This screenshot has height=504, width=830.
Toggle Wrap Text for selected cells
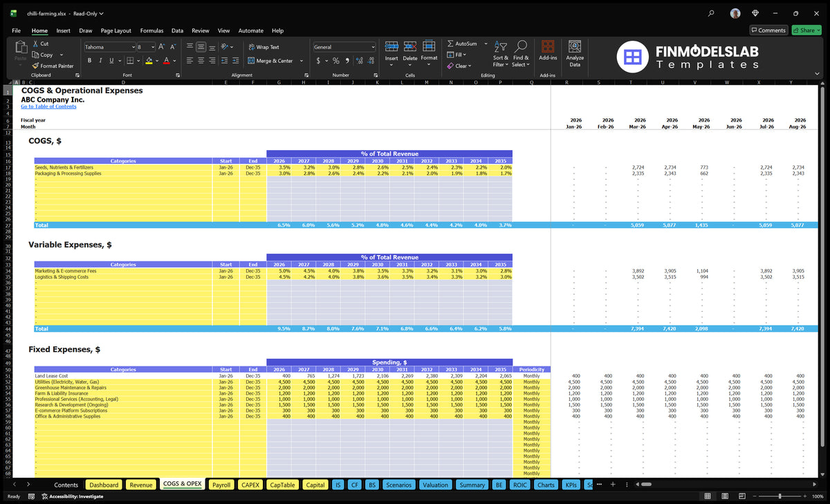(264, 47)
